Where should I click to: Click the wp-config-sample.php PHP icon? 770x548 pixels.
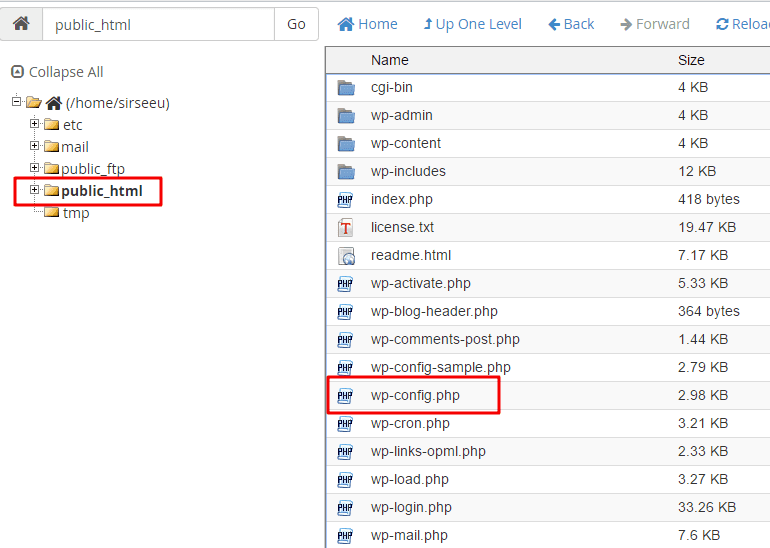(345, 368)
